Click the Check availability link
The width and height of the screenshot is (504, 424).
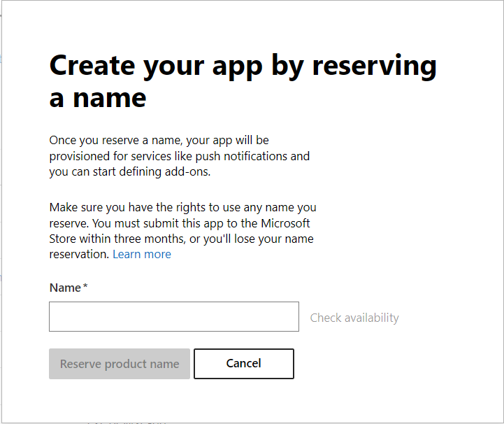pyautogui.click(x=354, y=318)
